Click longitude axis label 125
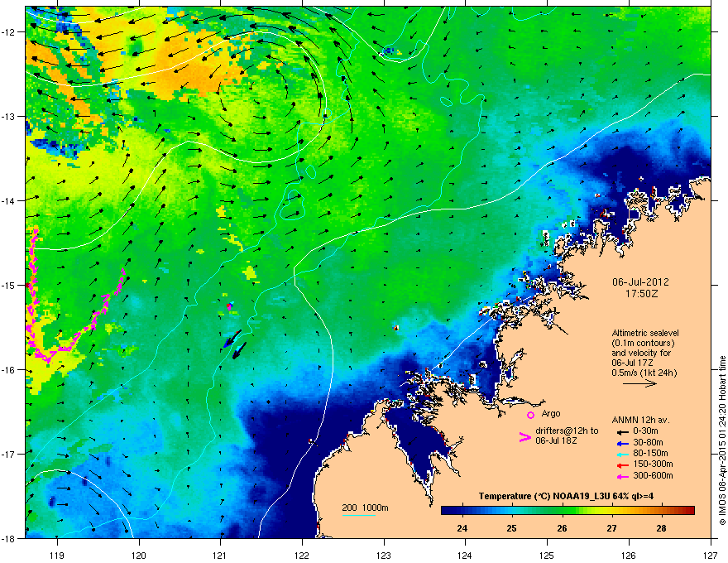The width and height of the screenshot is (728, 563). coord(547,555)
